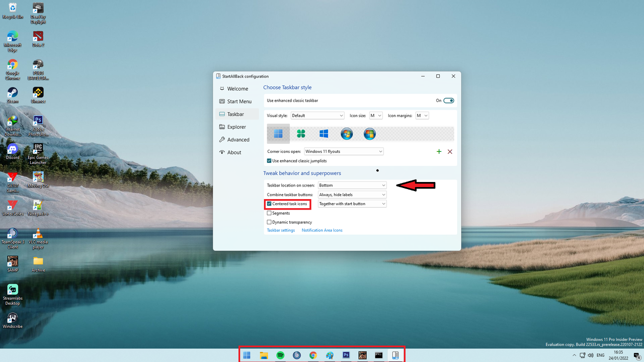Open File Explorer from the taskbar

[x=264, y=355]
